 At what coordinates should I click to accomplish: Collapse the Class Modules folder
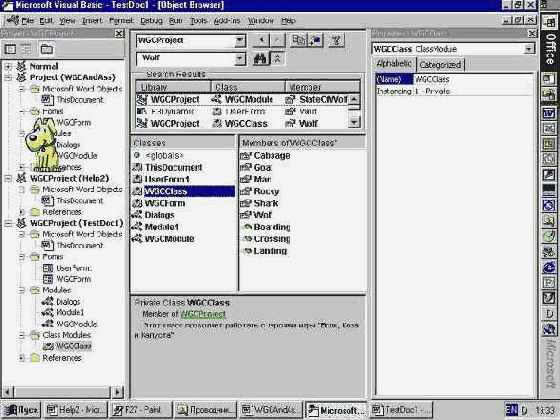point(22,335)
